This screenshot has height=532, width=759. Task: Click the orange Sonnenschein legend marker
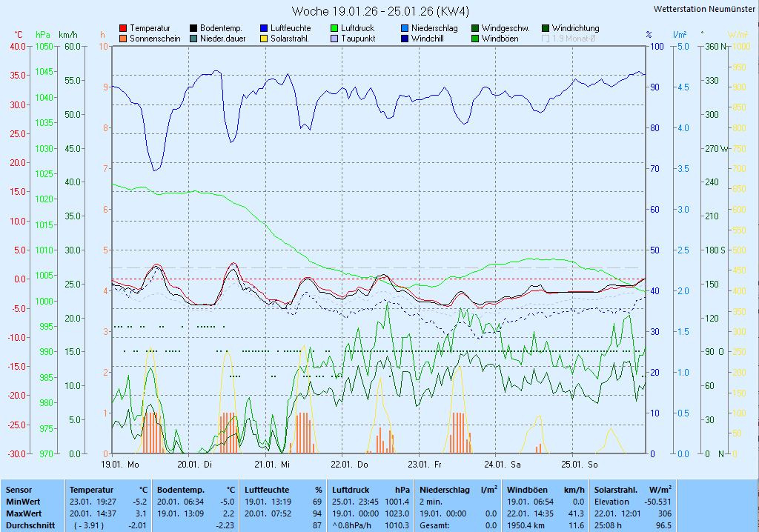pos(123,39)
